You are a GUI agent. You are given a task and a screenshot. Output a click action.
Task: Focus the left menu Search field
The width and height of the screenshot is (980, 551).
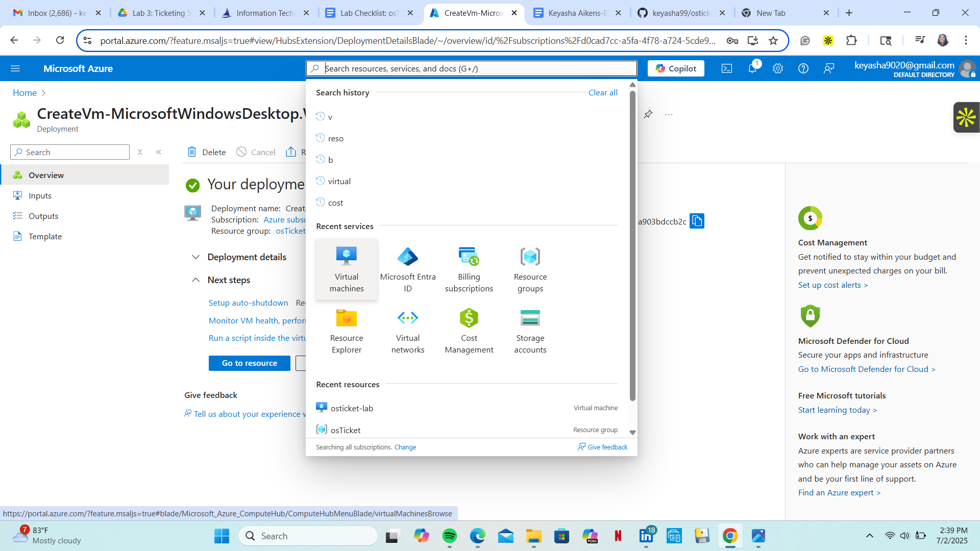70,152
